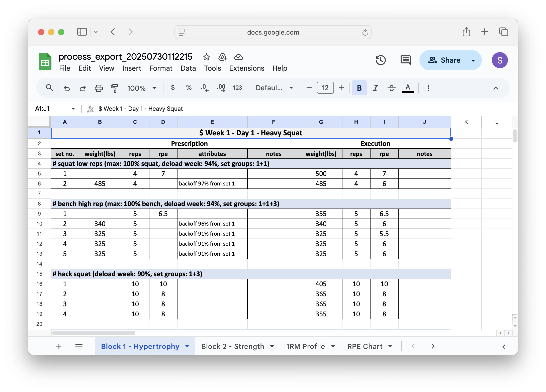Format selection as percent
This screenshot has height=392, width=546.
click(188, 88)
